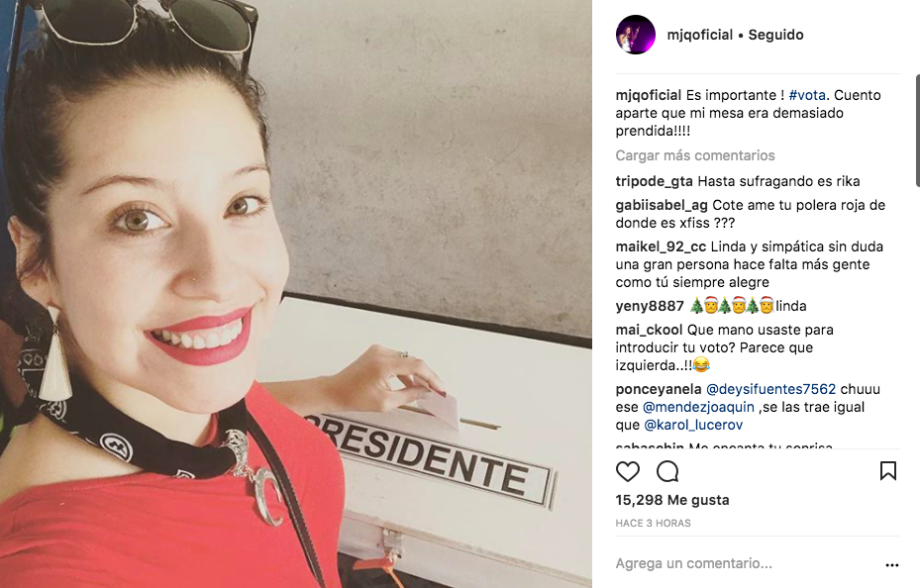The width and height of the screenshot is (920, 588).
Task: View the 15,298 Me gusta likes list
Action: coord(672,500)
